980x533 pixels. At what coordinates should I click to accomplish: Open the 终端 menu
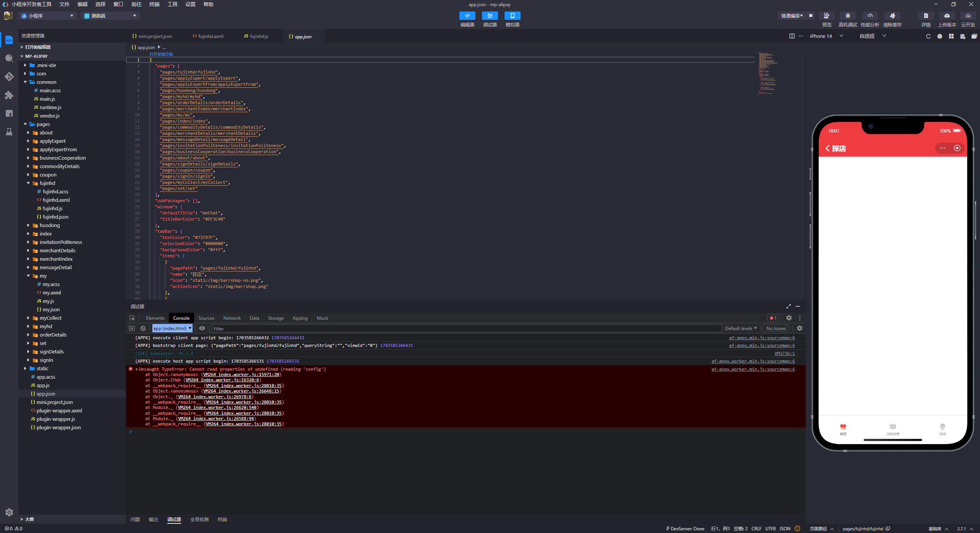(x=154, y=4)
